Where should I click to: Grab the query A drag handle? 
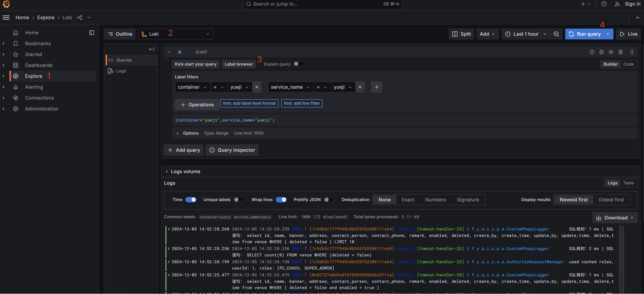tap(631, 52)
